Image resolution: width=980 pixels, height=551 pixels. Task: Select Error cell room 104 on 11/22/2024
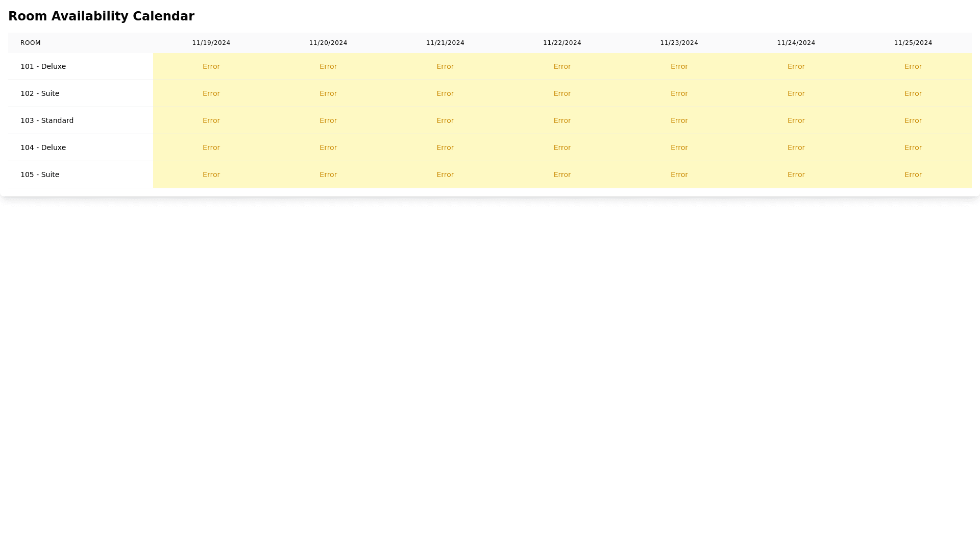click(562, 147)
